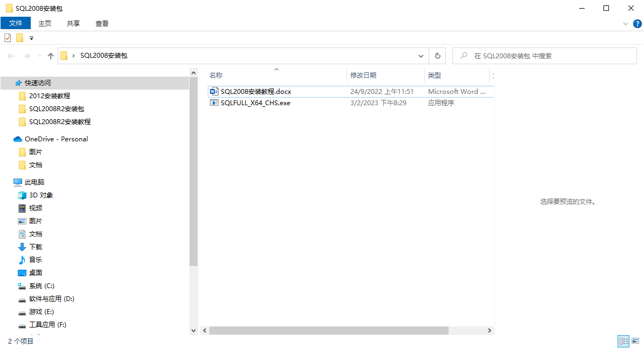This screenshot has height=348, width=644.
Task: Switch to the details view layout
Action: click(623, 341)
